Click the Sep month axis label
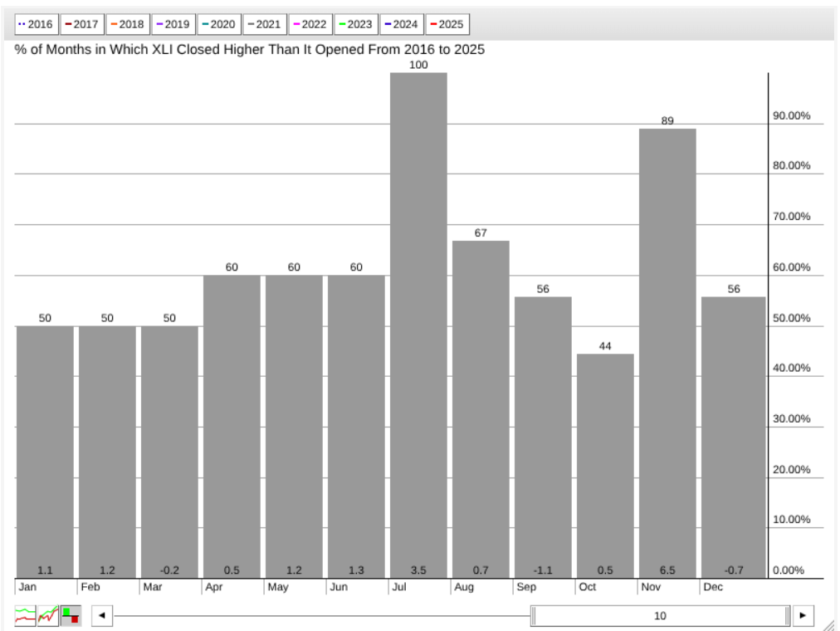 (526, 587)
